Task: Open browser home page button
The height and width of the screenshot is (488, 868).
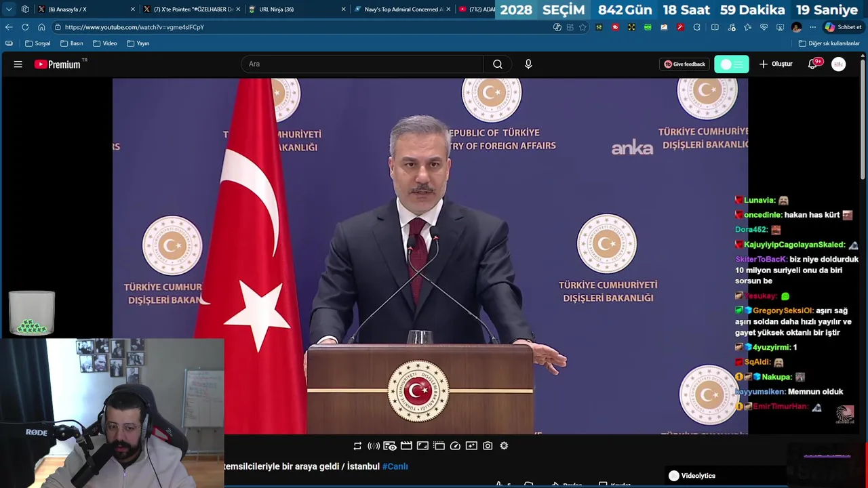Action: point(41,27)
